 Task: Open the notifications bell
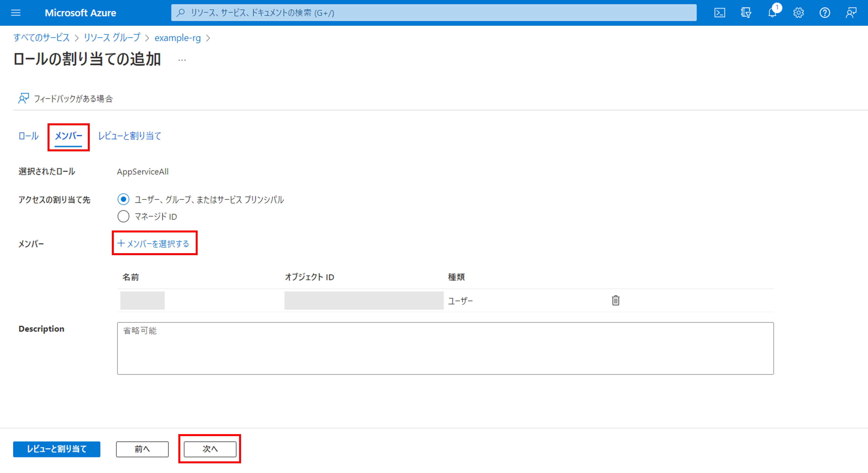pyautogui.click(x=772, y=13)
